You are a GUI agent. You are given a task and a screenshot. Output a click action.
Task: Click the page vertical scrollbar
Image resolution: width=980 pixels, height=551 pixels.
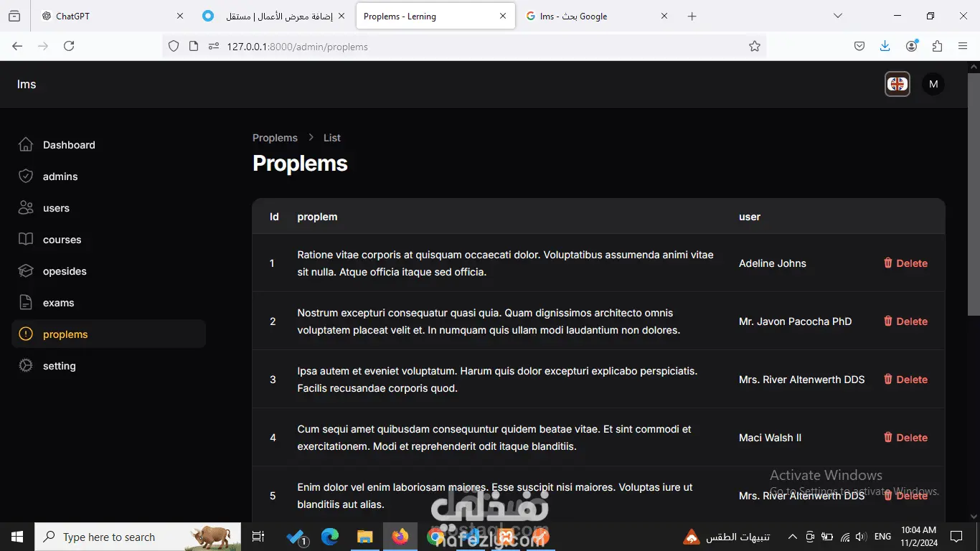coord(974,194)
